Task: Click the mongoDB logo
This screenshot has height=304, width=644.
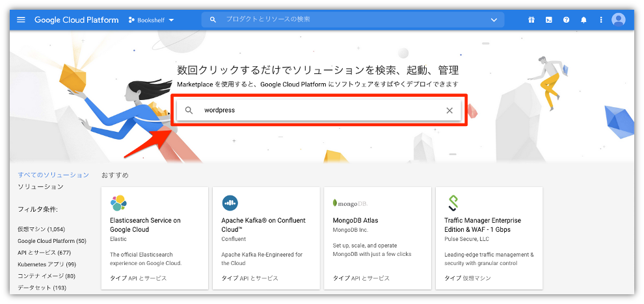Action: click(x=350, y=203)
